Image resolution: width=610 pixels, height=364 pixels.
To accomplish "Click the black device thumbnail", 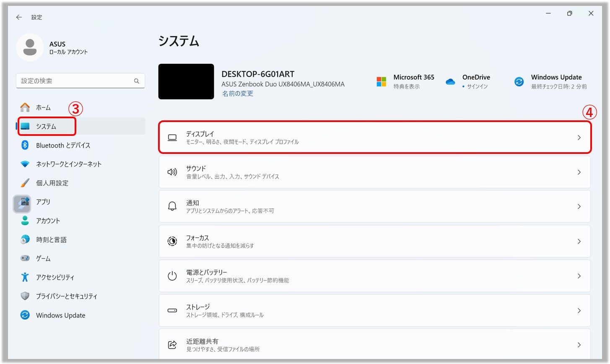I will coord(186,81).
